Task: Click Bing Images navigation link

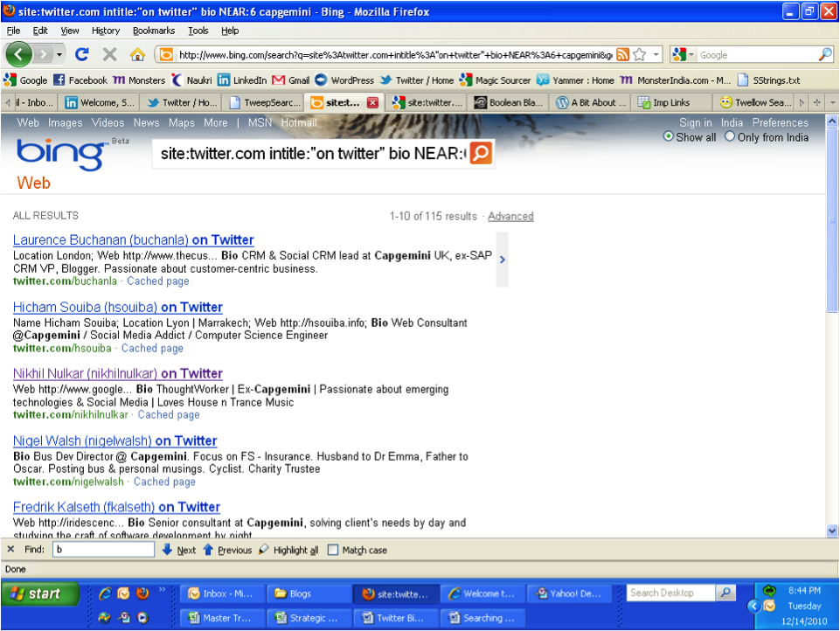Action: coord(65,122)
